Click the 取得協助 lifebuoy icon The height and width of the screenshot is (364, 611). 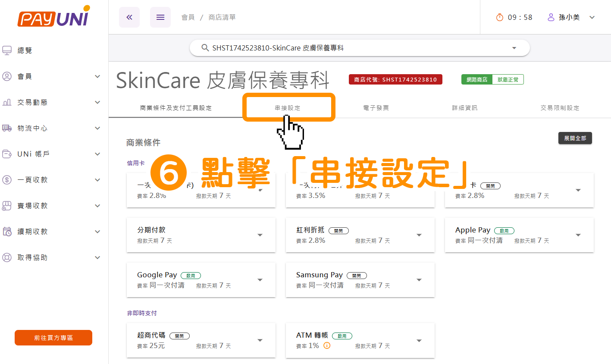pos(7,257)
